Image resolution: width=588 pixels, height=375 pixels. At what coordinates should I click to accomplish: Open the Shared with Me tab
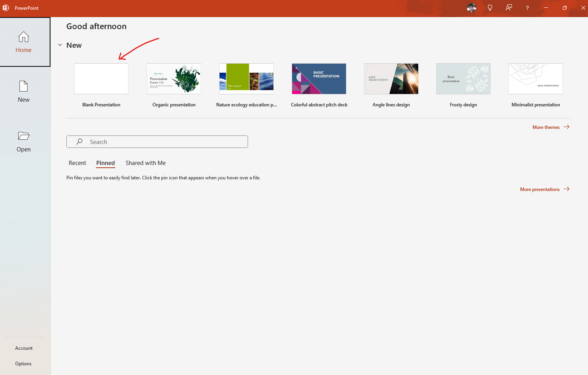(146, 163)
